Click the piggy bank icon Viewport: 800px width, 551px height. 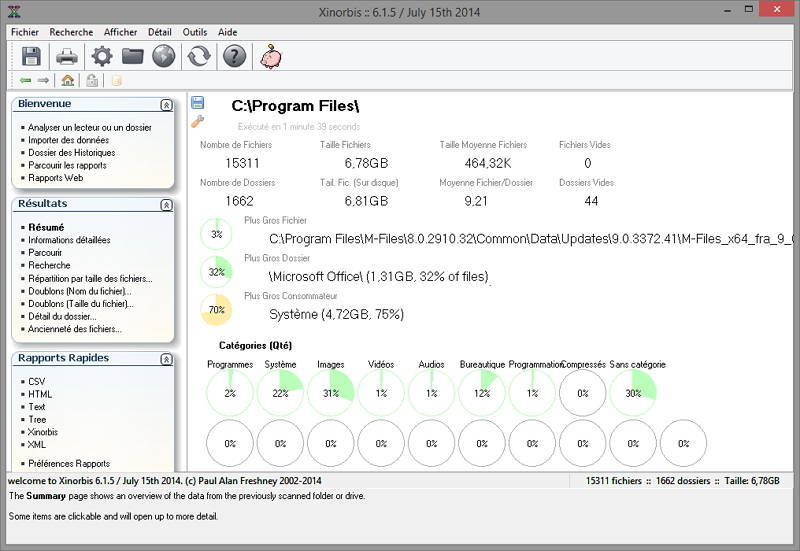point(271,57)
